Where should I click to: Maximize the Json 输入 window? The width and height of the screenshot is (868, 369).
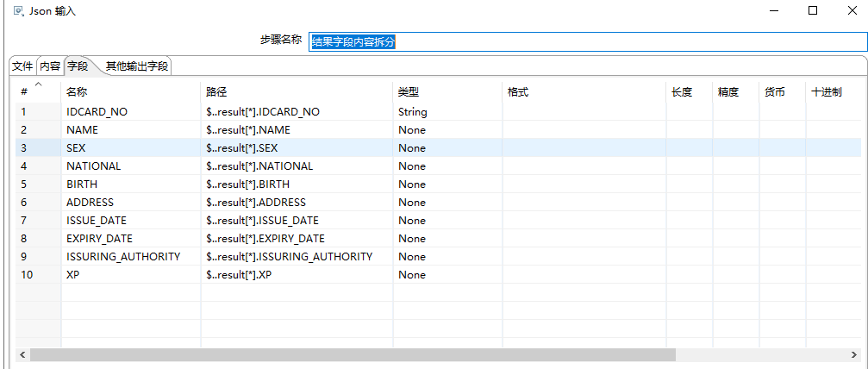pyautogui.click(x=813, y=10)
